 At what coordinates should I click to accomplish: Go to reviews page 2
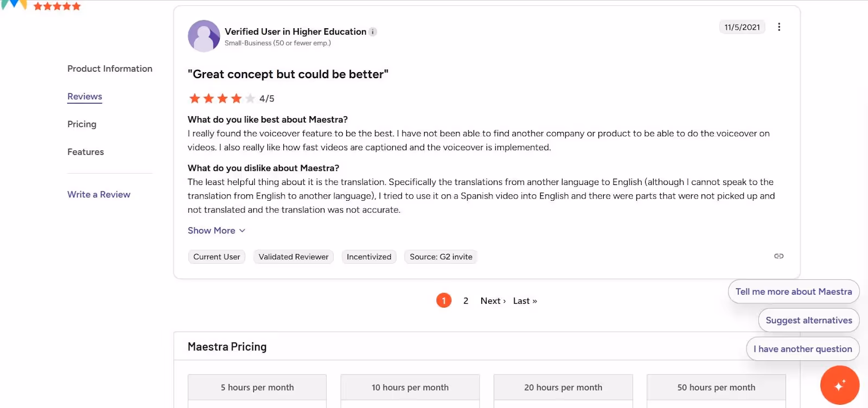click(465, 301)
